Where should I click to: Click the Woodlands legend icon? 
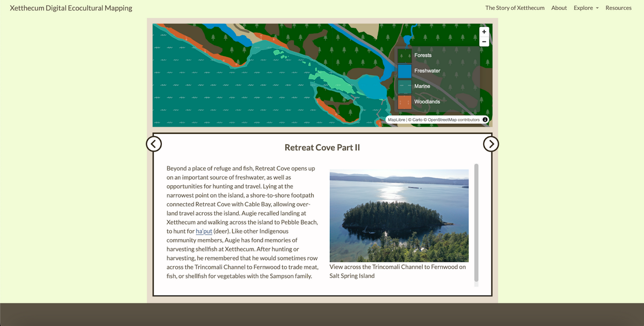405,102
